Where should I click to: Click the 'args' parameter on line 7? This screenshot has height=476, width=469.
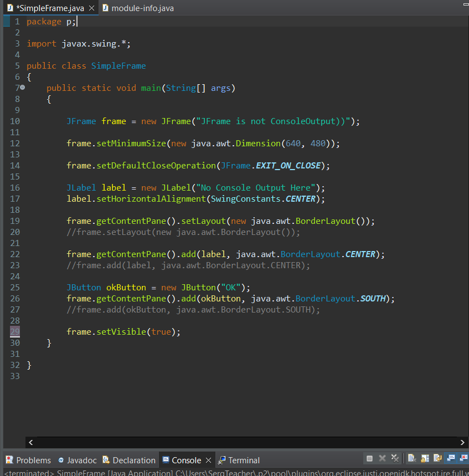pos(220,88)
